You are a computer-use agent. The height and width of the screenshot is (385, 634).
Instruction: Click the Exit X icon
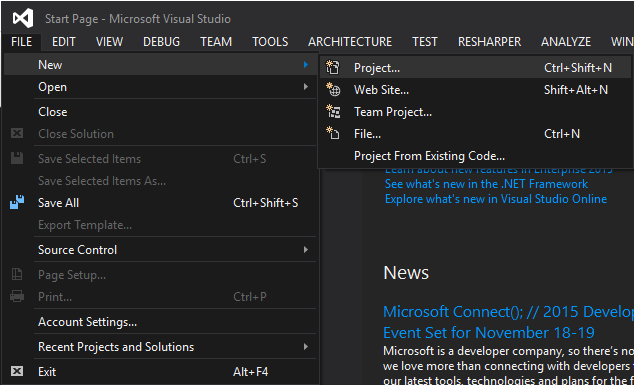(x=17, y=371)
